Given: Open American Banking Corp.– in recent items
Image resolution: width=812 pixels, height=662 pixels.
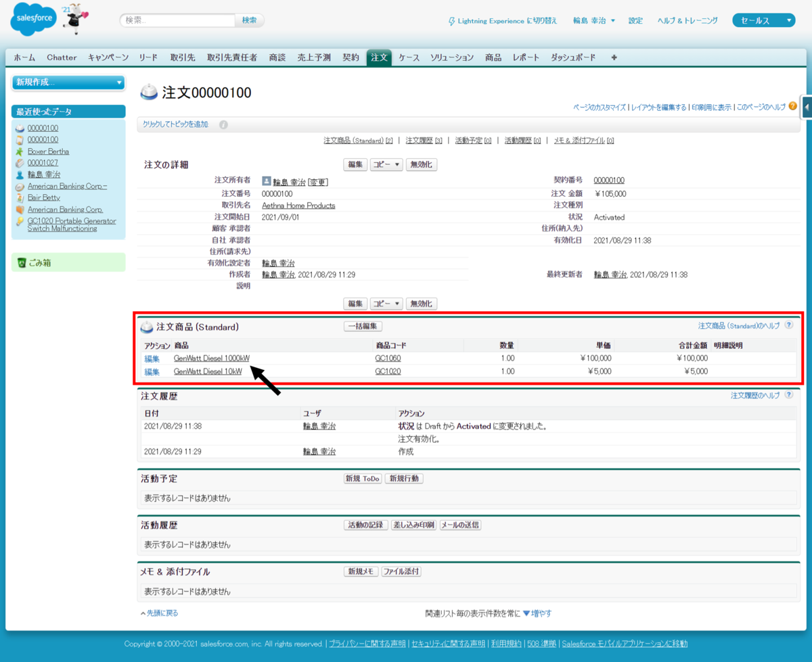Looking at the screenshot, I should [67, 186].
